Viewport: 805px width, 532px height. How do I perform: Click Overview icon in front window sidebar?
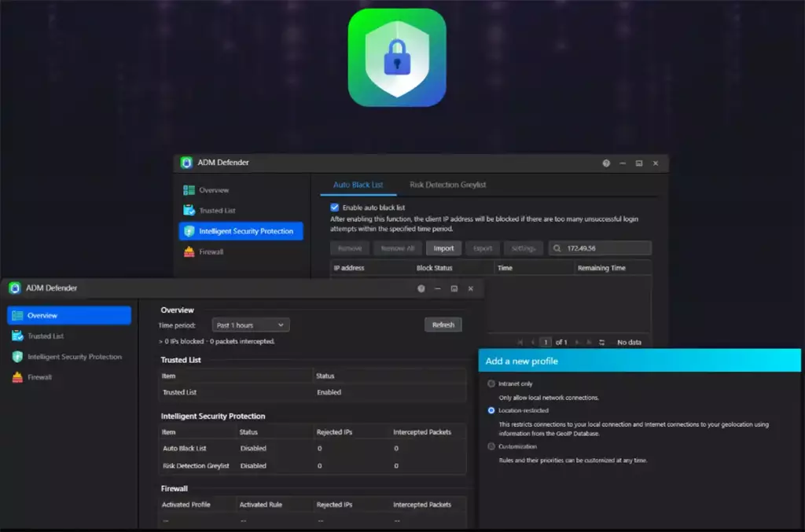(x=17, y=315)
